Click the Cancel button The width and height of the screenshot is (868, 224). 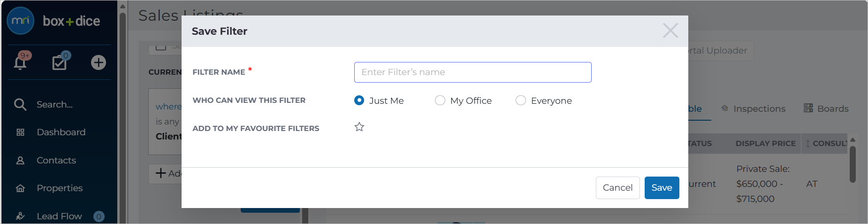point(617,187)
